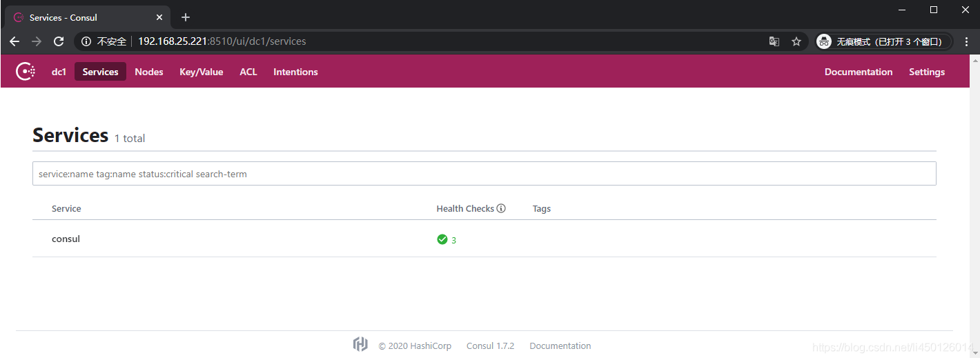
Task: Maximize the browser window
Action: (x=934, y=10)
